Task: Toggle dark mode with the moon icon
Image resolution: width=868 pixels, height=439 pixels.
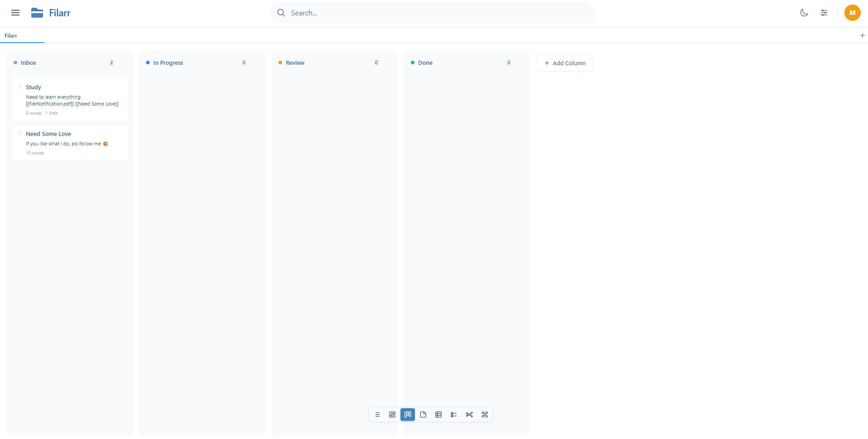Action: click(804, 13)
